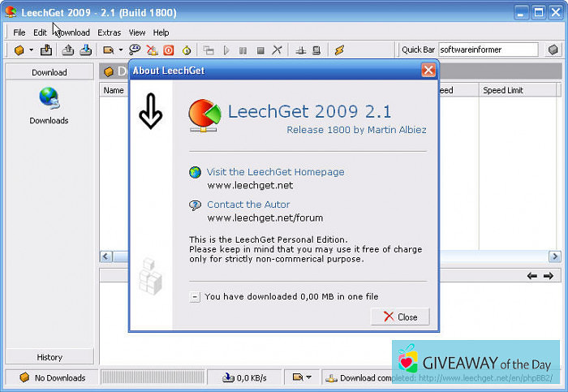The image size is (568, 392).
Task: Click the back arrow in details pane
Action: 531,276
